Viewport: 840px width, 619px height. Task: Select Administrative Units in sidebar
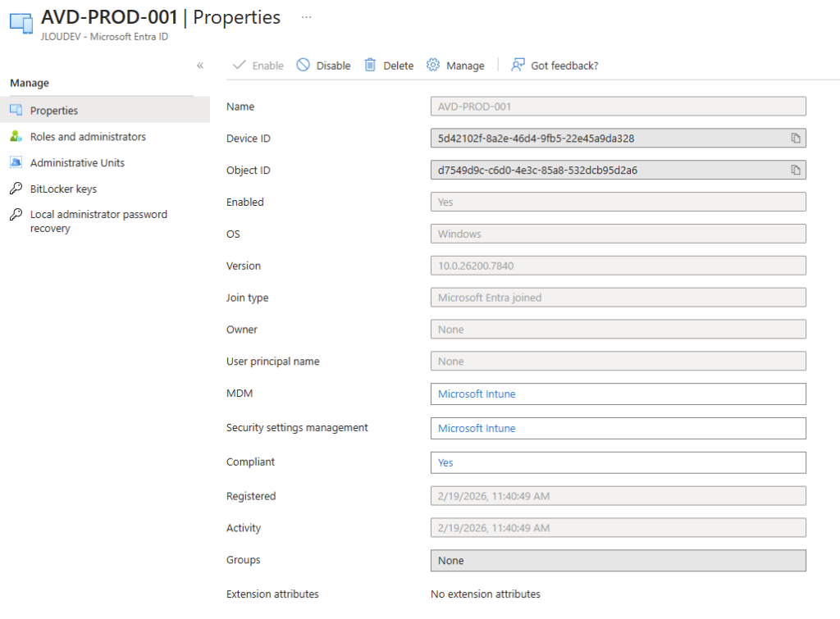77,163
